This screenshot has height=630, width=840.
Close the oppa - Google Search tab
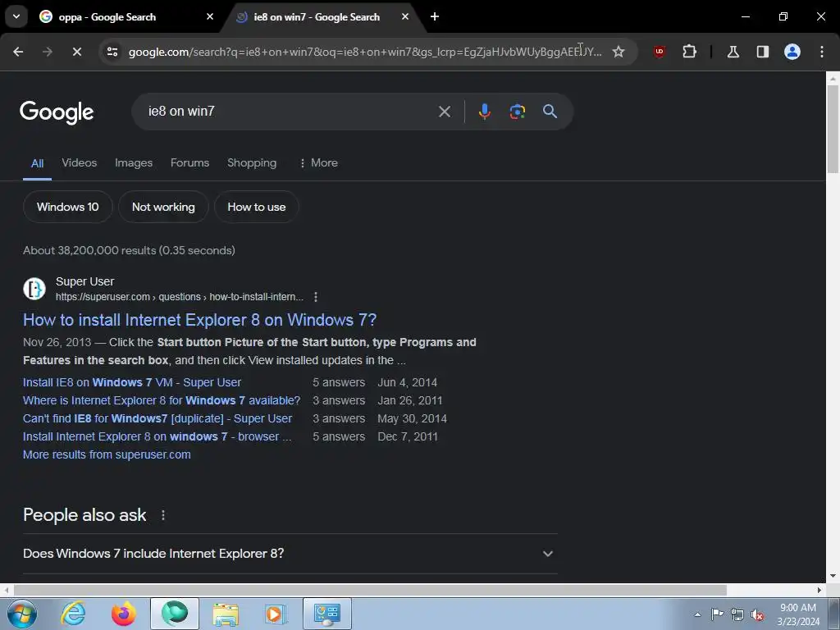click(x=210, y=16)
